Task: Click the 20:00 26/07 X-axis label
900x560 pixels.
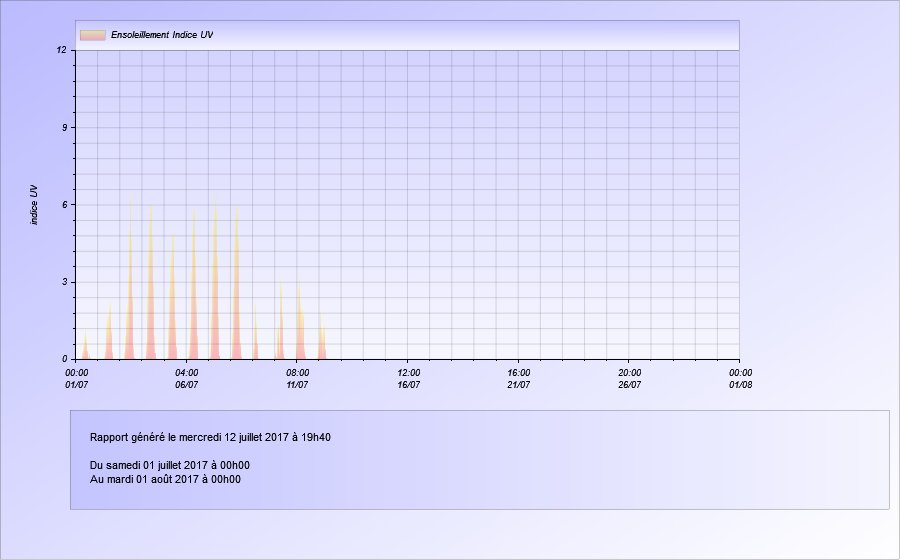Action: click(x=629, y=378)
